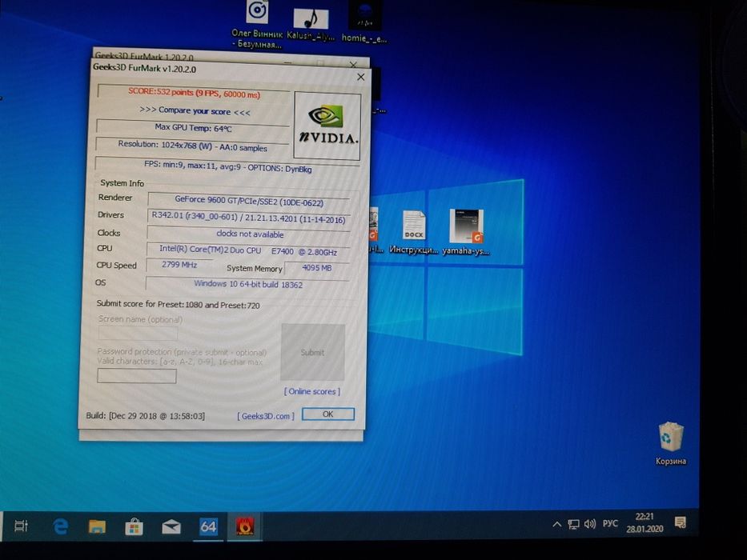The height and width of the screenshot is (560, 747).
Task: Click the FPS min/max/avg field
Action: pos(227,167)
